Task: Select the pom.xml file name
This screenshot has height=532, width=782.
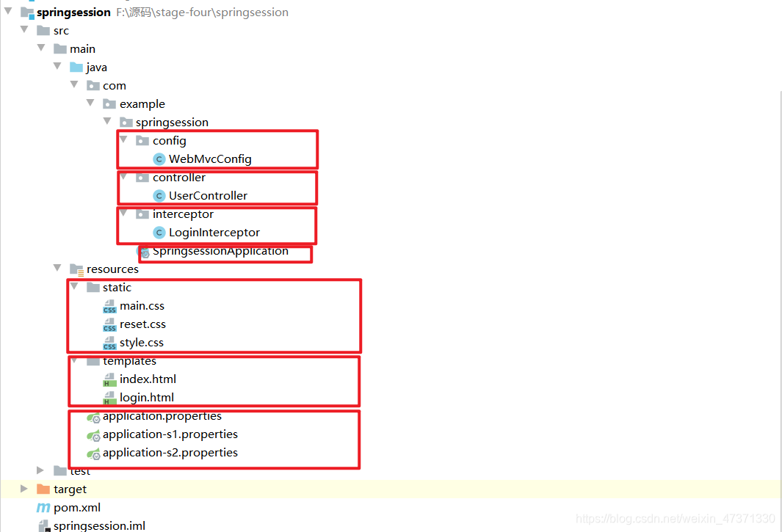Action: coord(77,508)
